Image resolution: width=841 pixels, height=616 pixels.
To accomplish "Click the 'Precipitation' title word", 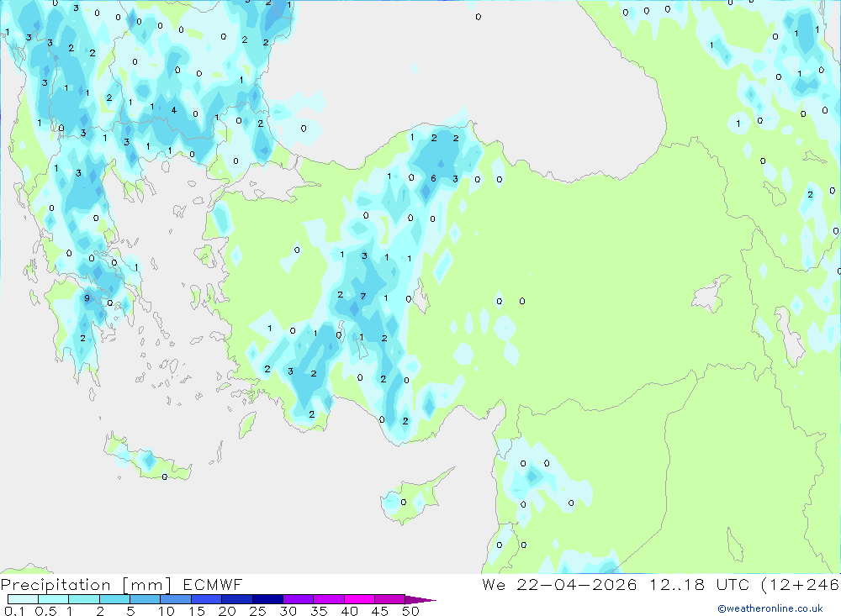I will (56, 585).
